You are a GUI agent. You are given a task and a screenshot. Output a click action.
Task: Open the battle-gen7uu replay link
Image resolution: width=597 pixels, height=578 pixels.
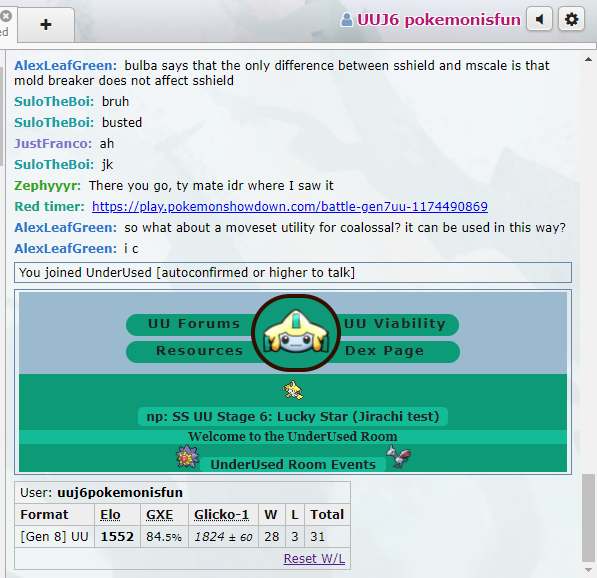[290, 206]
